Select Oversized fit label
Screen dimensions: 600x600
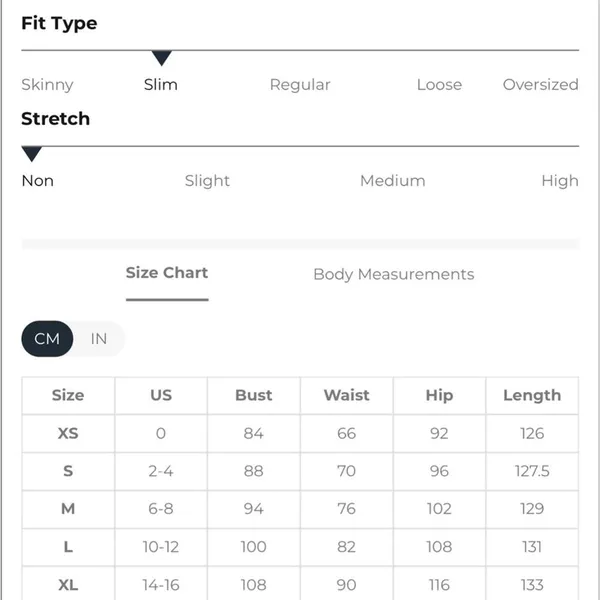pyautogui.click(x=540, y=85)
